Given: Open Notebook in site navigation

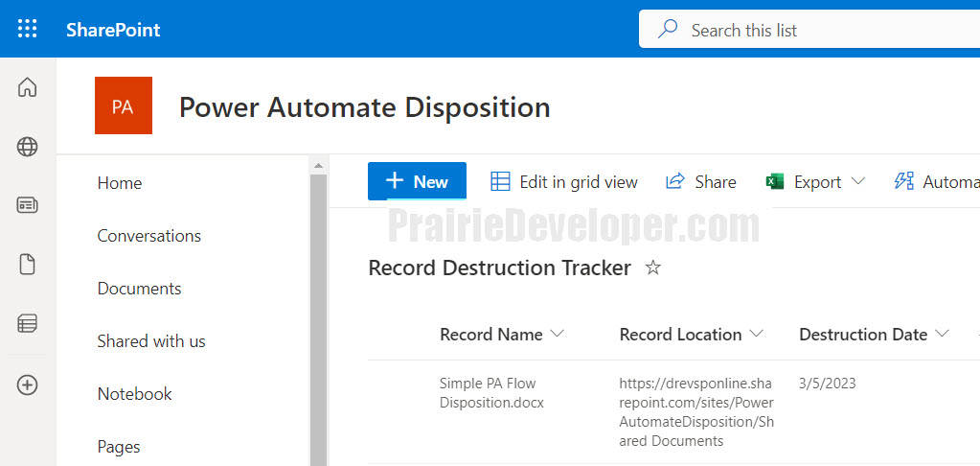Looking at the screenshot, I should coord(134,394).
